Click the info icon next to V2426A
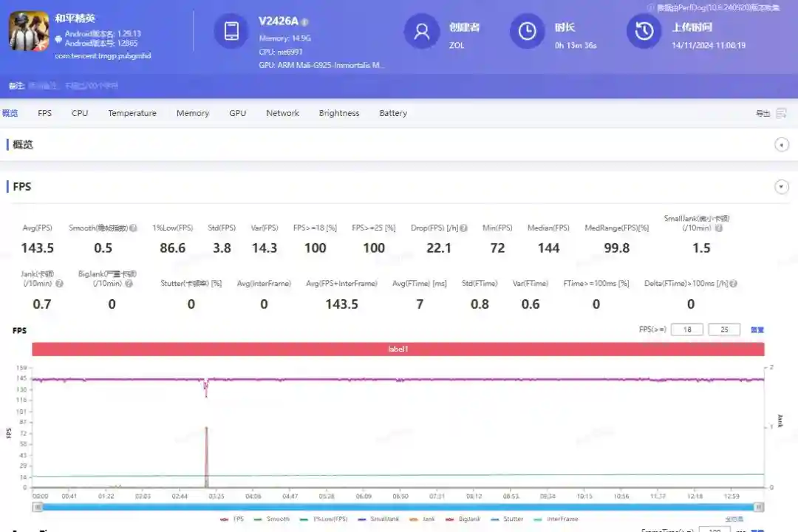Image resolution: width=798 pixels, height=532 pixels. pyautogui.click(x=305, y=22)
